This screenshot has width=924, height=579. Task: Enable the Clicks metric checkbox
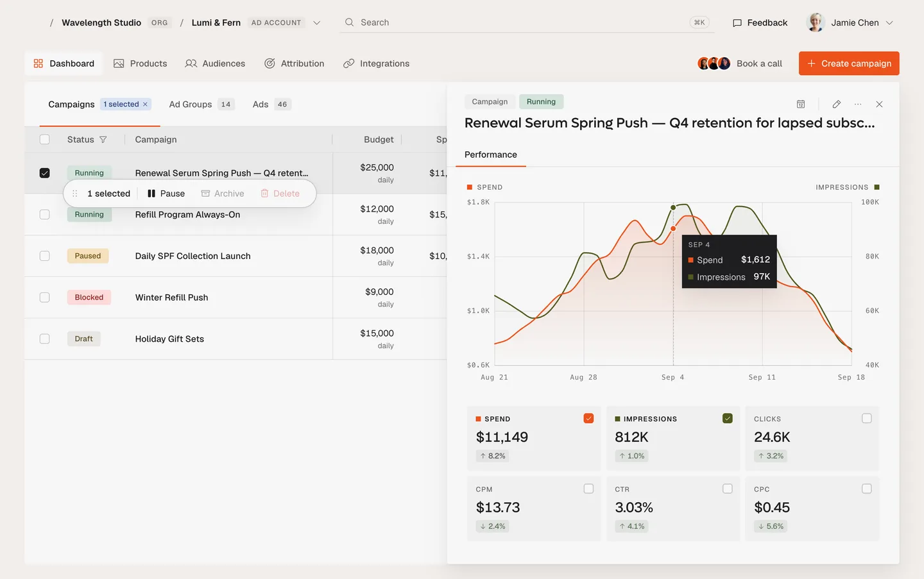point(867,419)
